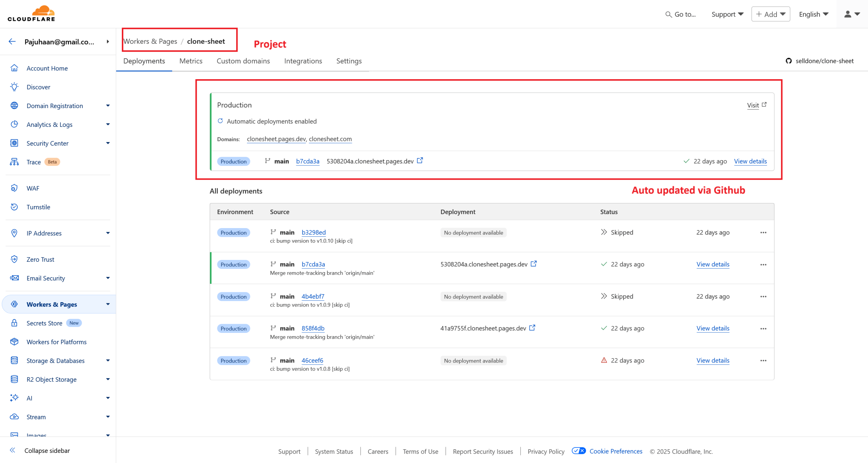
Task: Click the Cloudflare logo
Action: 31,13
